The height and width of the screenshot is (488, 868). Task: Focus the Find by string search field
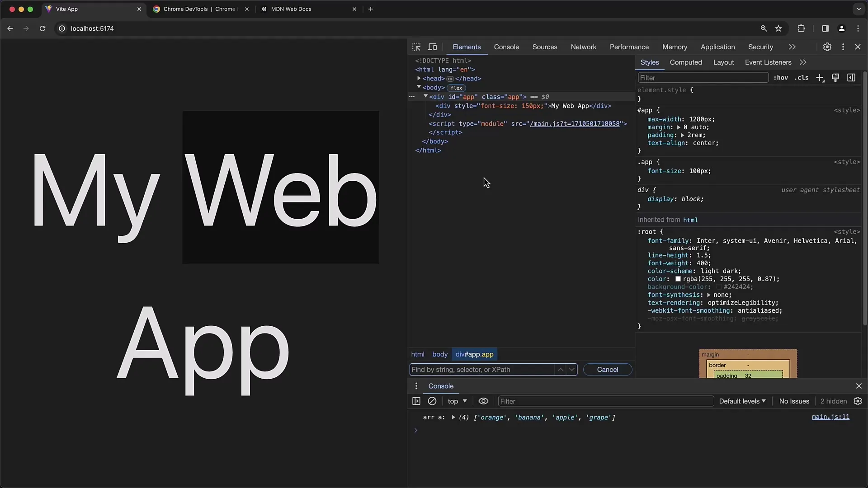click(482, 370)
